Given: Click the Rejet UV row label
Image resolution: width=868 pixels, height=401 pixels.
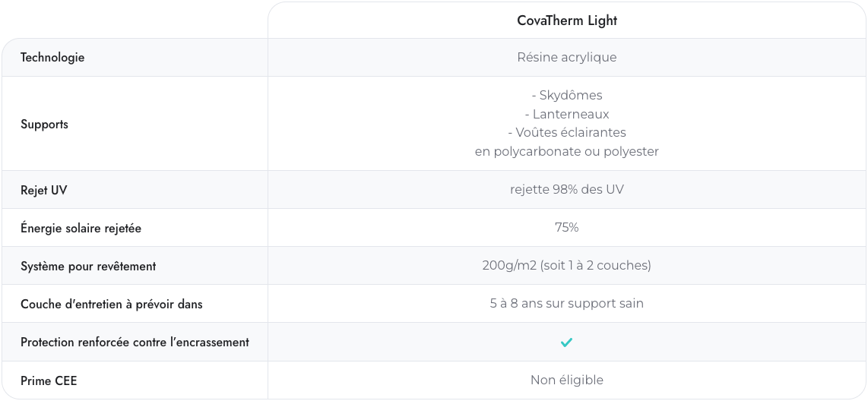Looking at the screenshot, I should click(44, 190).
